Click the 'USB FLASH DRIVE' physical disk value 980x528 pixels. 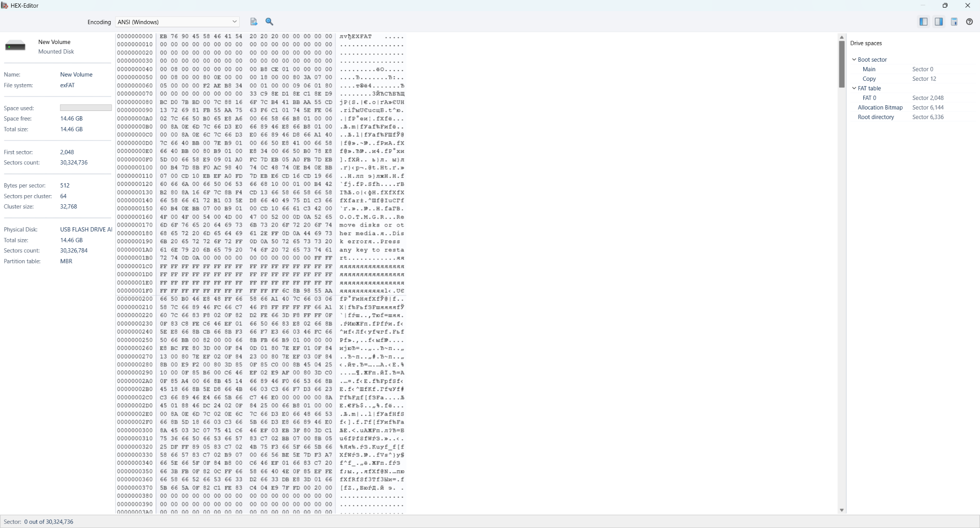pos(86,230)
